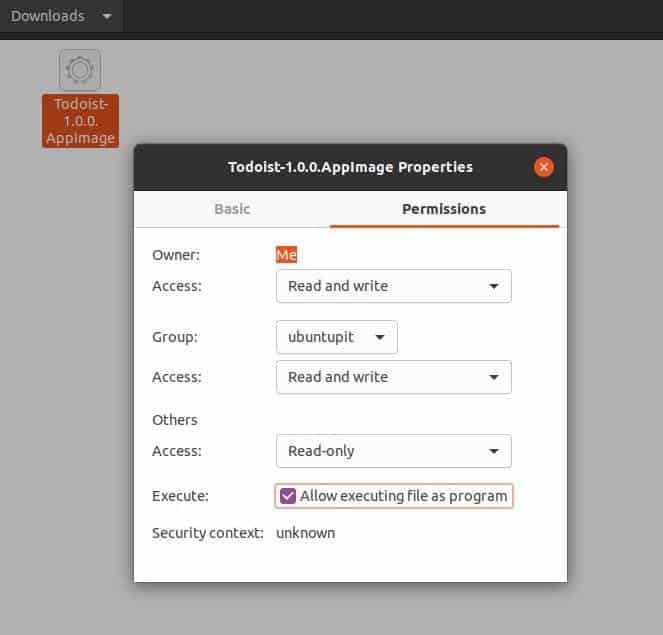
Task: Click the Todoist-1.0.0.AppImage file name label
Action: point(80,121)
